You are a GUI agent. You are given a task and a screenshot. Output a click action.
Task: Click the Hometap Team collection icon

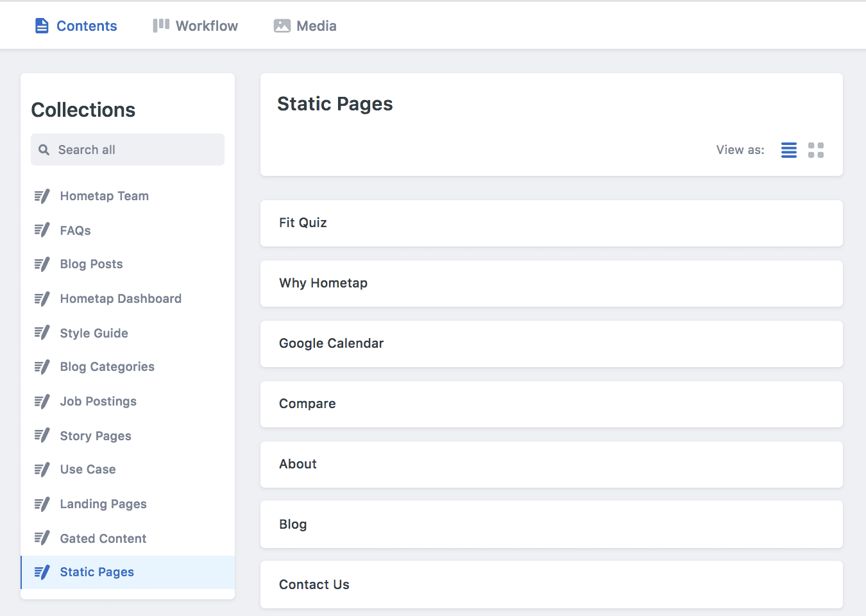(x=42, y=196)
